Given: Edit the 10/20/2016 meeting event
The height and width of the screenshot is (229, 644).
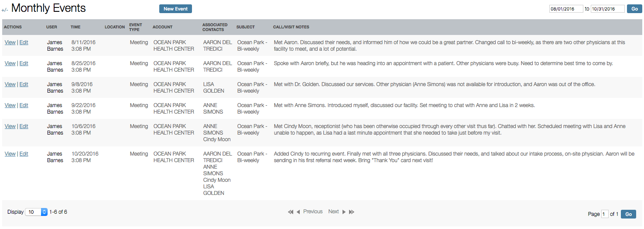Looking at the screenshot, I should click(24, 154).
